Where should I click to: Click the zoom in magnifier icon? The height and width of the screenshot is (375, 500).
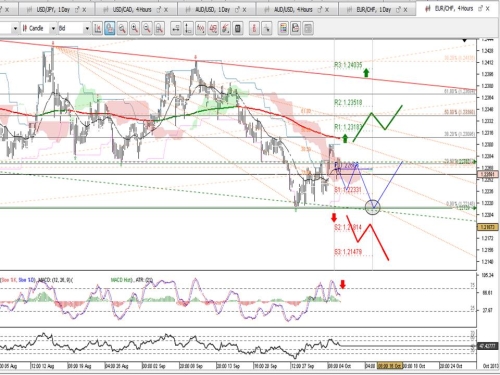[134, 29]
